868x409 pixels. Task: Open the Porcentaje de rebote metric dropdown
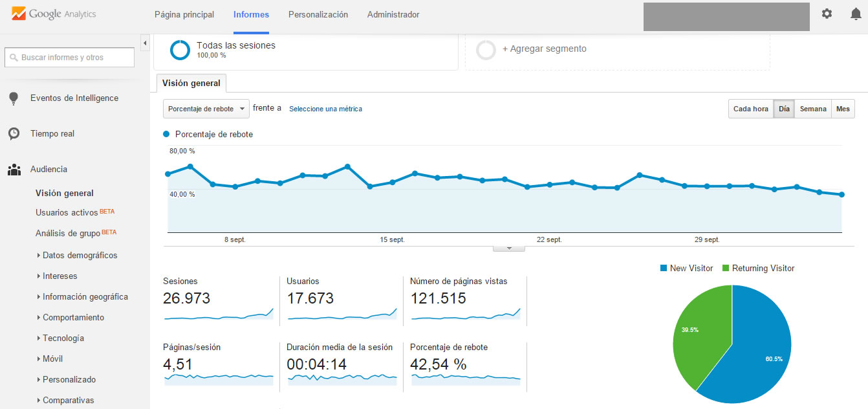[x=206, y=108]
